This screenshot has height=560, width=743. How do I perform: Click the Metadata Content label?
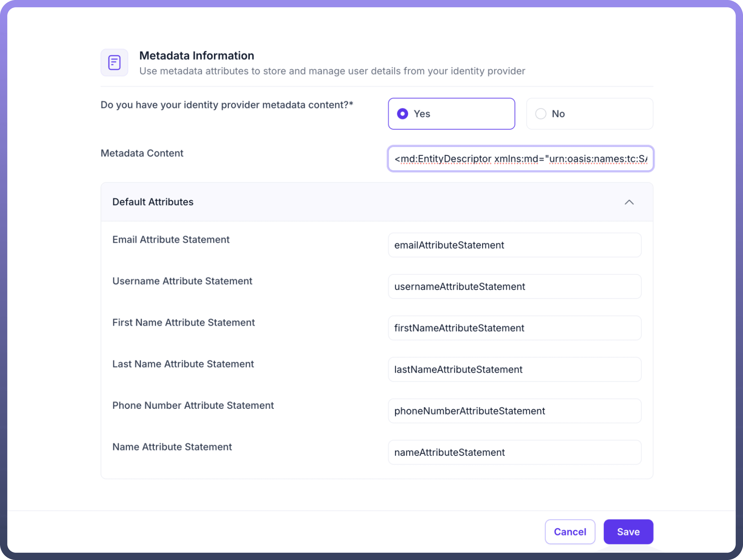tap(142, 153)
